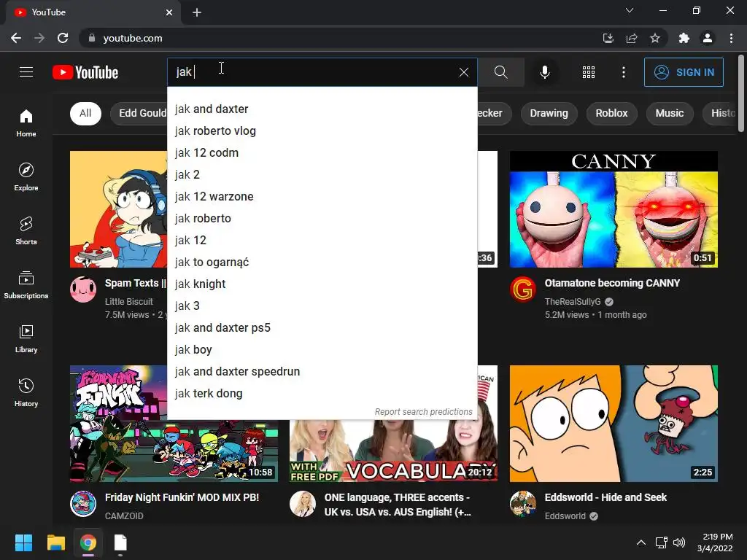Pick the 'jak roberto' suggestion
This screenshot has height=560, width=747.
(322, 219)
